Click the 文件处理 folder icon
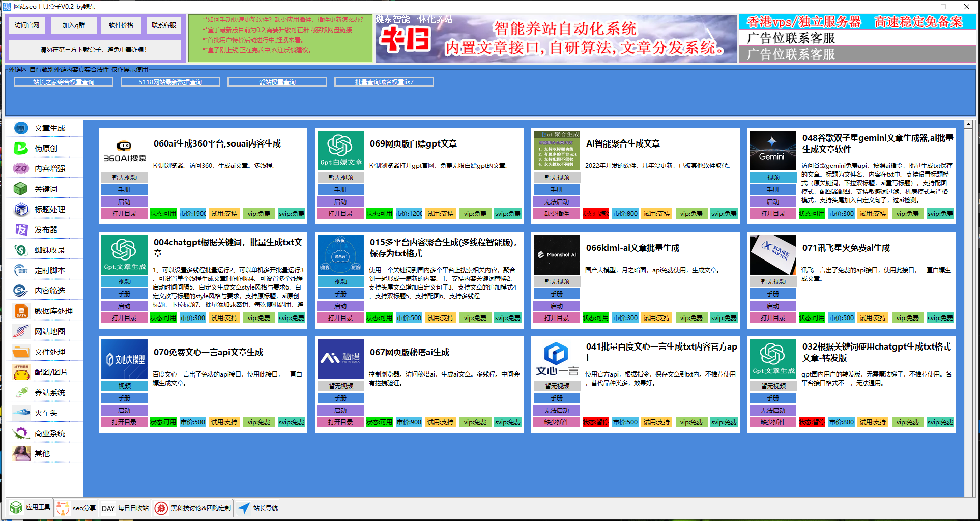Screen dimensions: 980x521 (x=21, y=352)
